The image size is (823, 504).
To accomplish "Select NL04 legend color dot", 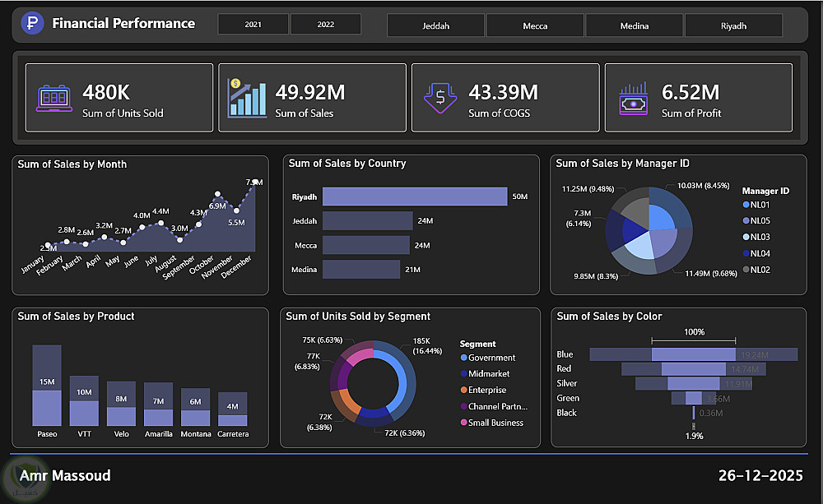I will tap(746, 253).
